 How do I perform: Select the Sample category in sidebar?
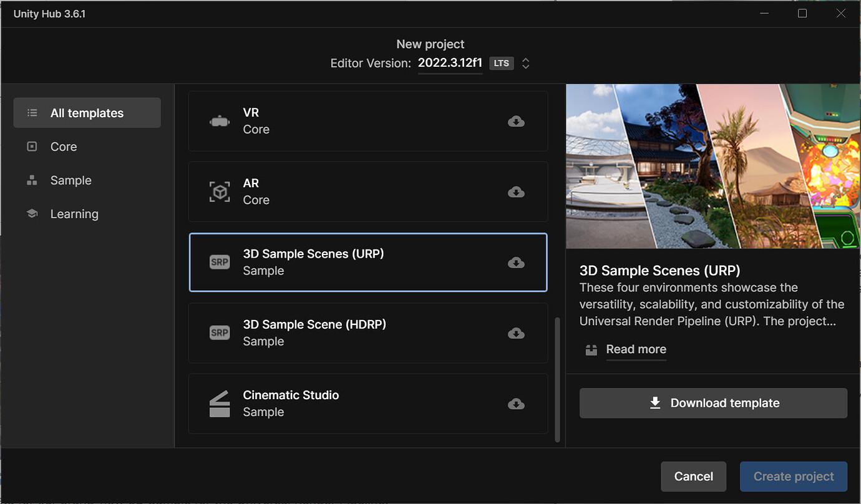click(70, 180)
